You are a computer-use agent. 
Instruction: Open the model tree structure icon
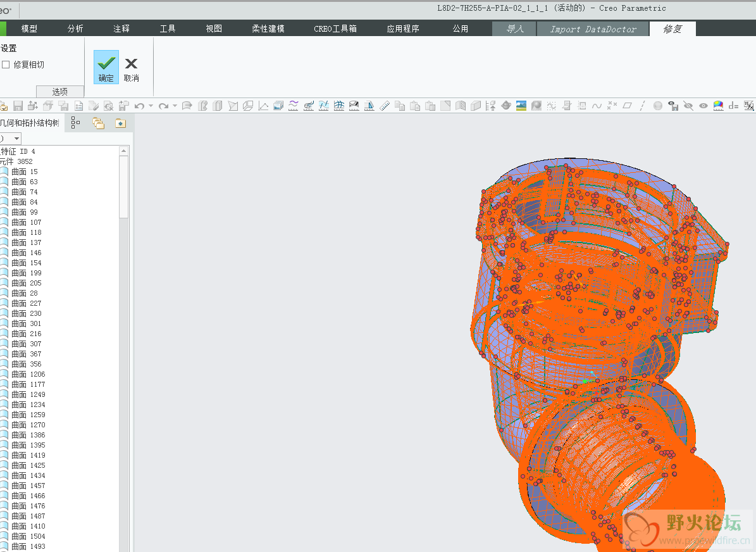pos(75,123)
